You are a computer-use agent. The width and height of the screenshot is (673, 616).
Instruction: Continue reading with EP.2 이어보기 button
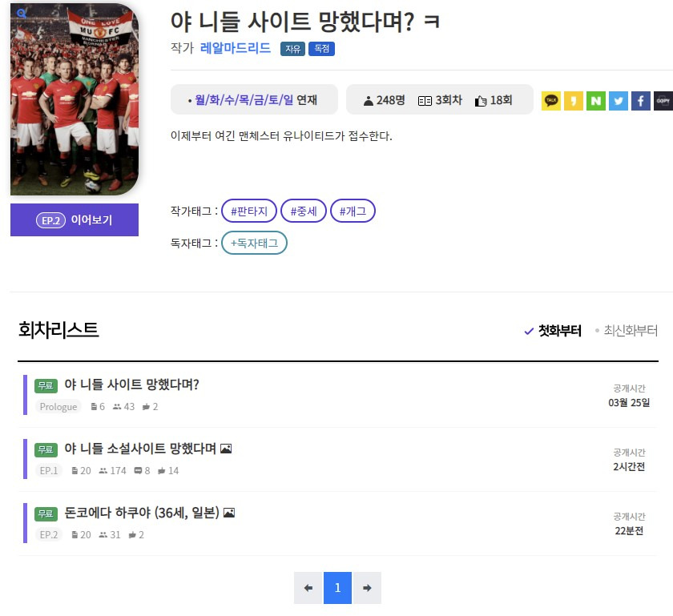pyautogui.click(x=75, y=220)
